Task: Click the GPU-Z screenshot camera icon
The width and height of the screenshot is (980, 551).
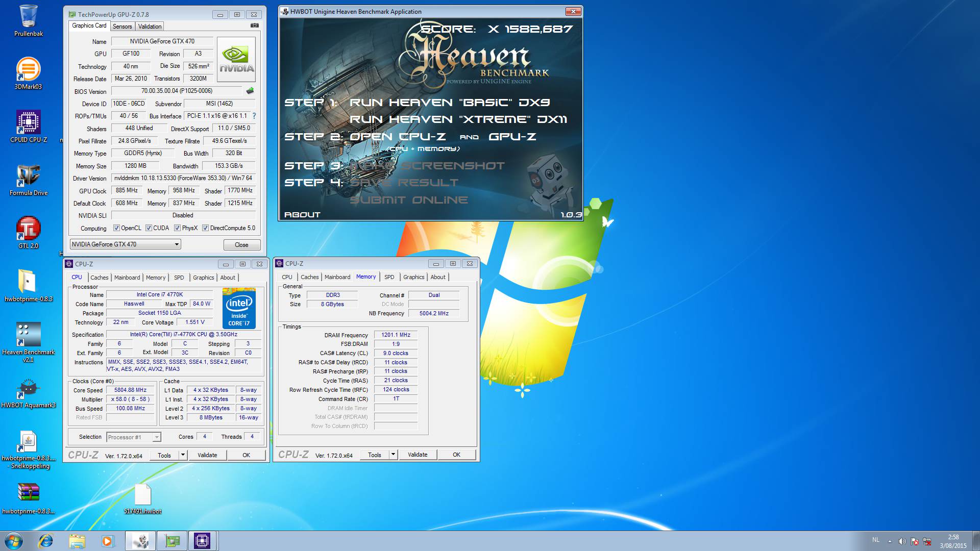Action: tap(255, 26)
